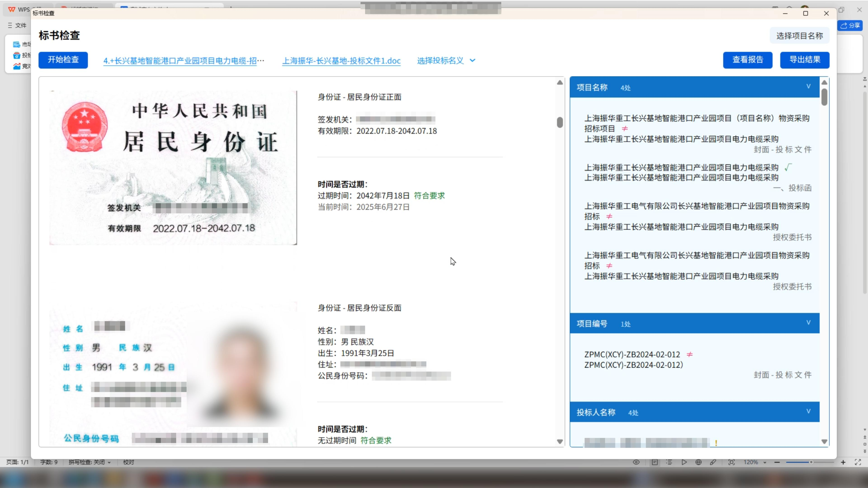Collapse the 项目名称 section
The width and height of the screenshot is (868, 488).
tap(808, 86)
